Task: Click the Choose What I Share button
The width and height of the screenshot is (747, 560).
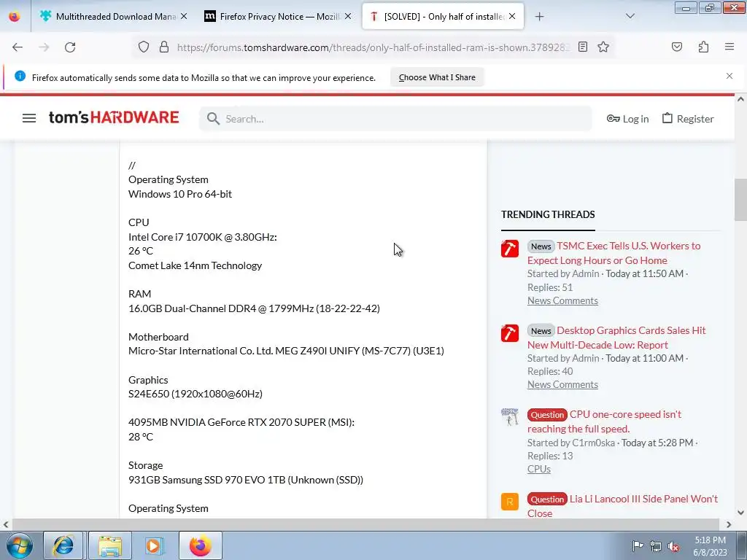Action: 437,77
